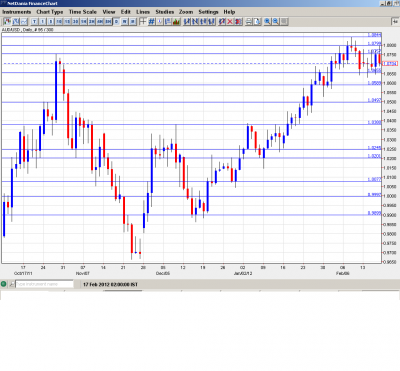The width and height of the screenshot is (400, 371).
Task: Click the AUD/USD Daily chart title
Action: 27,30
